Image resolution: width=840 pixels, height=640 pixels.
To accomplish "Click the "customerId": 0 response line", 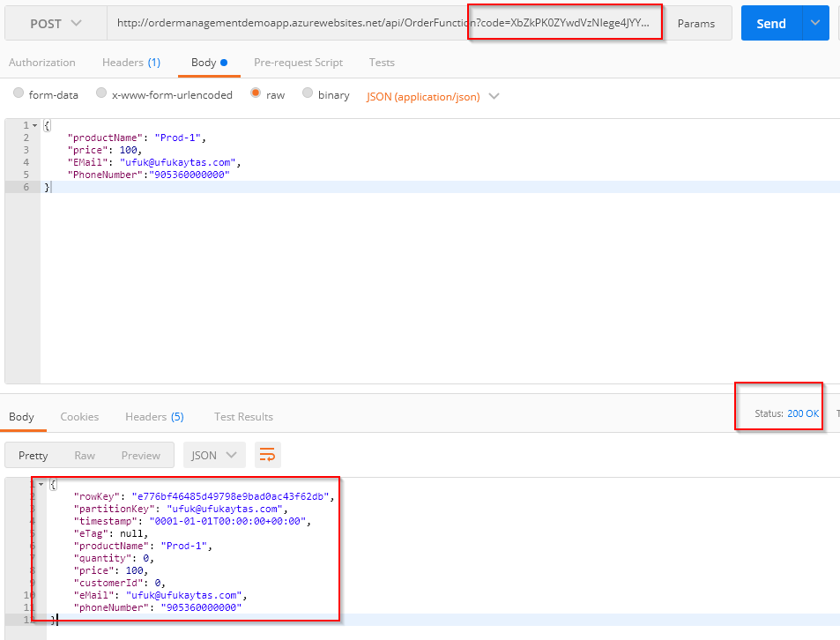I will coord(120,583).
